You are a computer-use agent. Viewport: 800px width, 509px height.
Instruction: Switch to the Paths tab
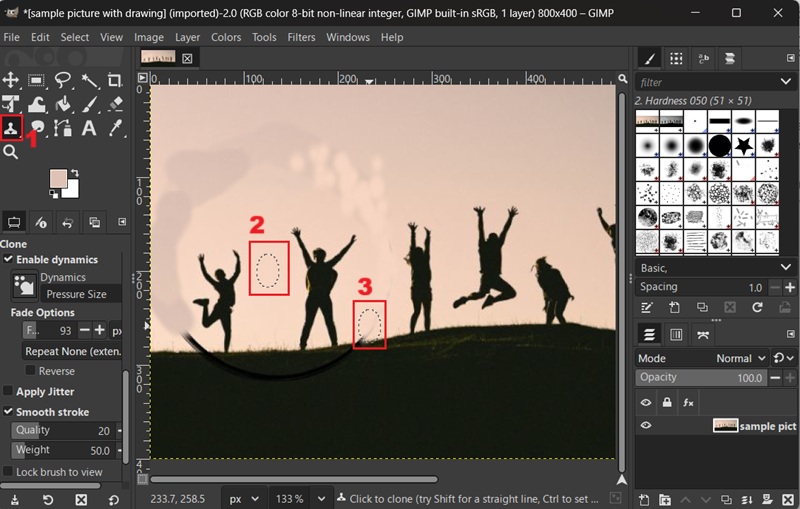[703, 335]
